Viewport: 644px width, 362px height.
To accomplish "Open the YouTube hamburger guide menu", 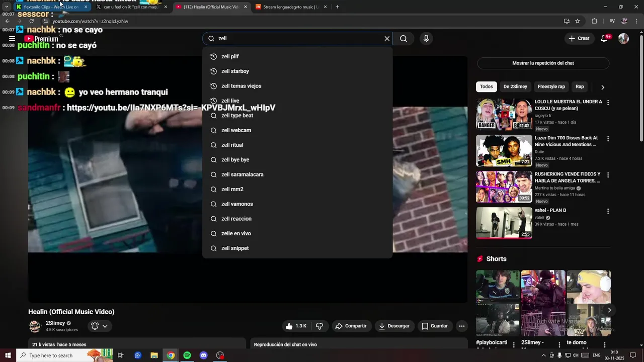I will (x=12, y=39).
